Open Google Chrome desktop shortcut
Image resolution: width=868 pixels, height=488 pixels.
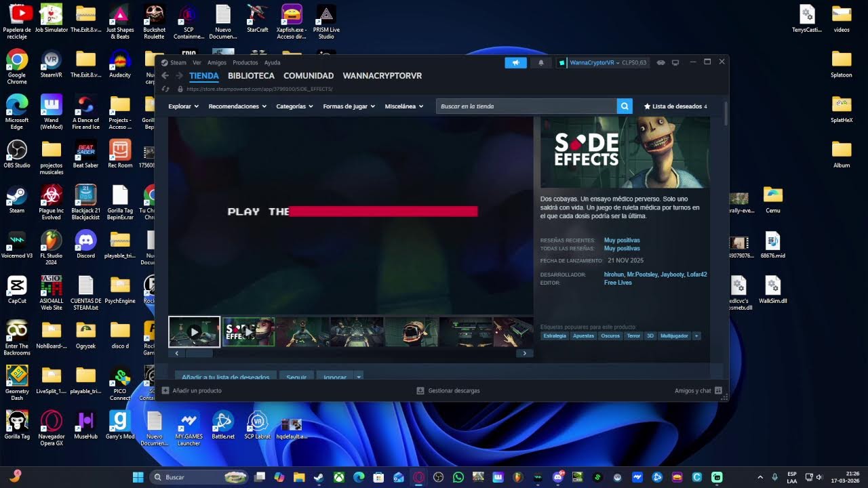pos(17,66)
